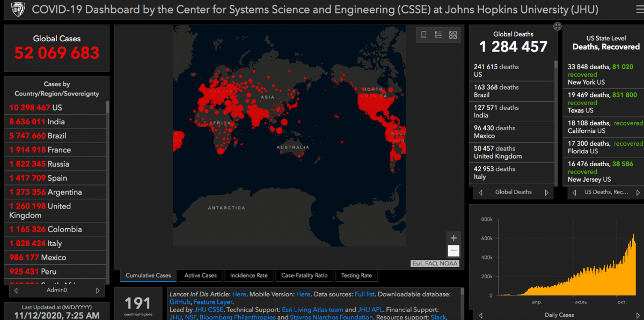
Task: Open the Case-Fatality Ratio tab
Action: (304, 276)
